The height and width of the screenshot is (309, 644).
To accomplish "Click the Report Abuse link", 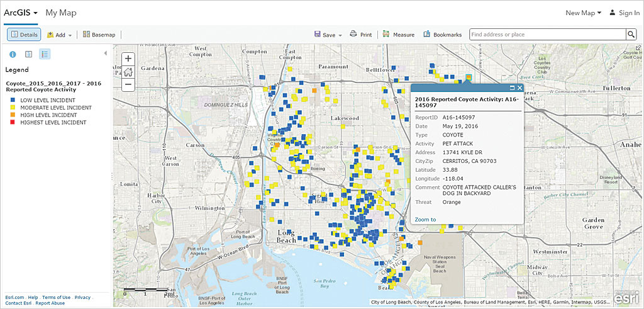I will [50, 303].
